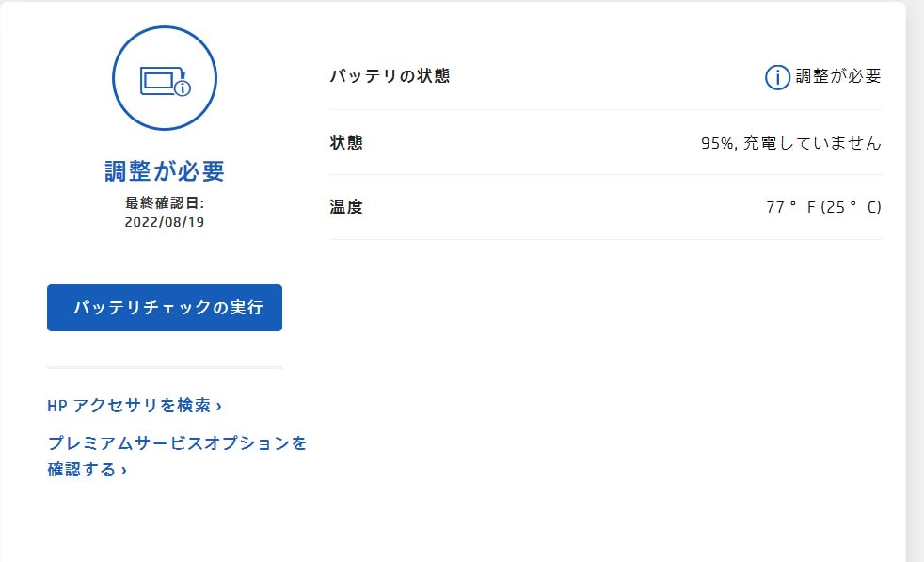Click the 77°F (25°C) temperature value

[x=823, y=207]
